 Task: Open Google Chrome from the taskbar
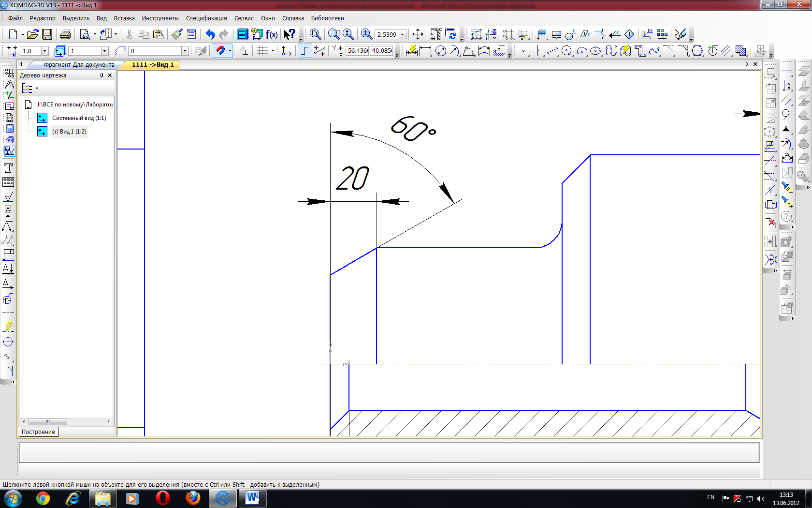[x=43, y=498]
